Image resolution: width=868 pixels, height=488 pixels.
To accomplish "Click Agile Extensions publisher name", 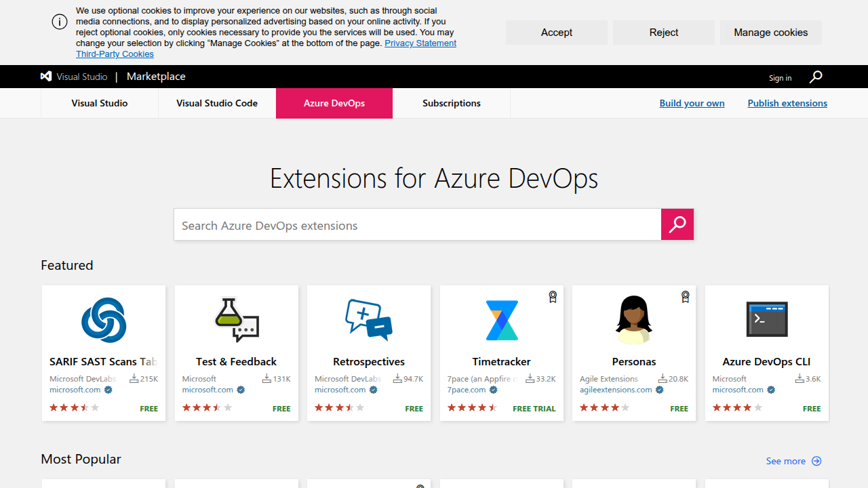I will [609, 379].
